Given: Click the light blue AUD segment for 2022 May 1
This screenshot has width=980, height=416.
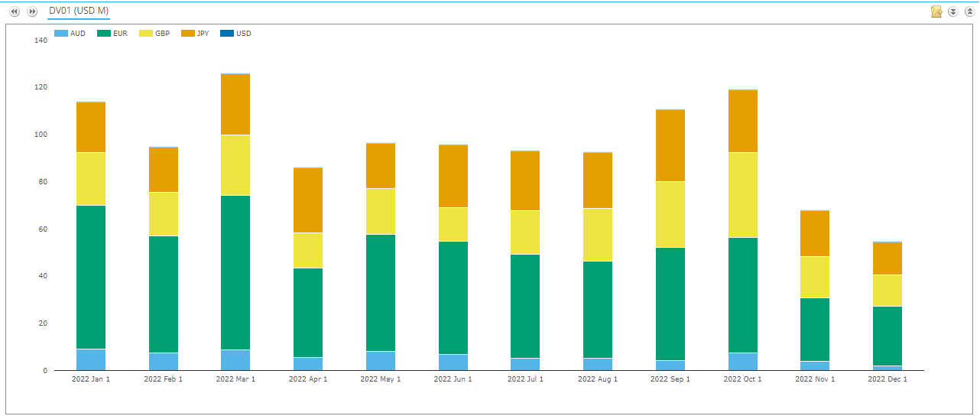Looking at the screenshot, I should tap(380, 361).
